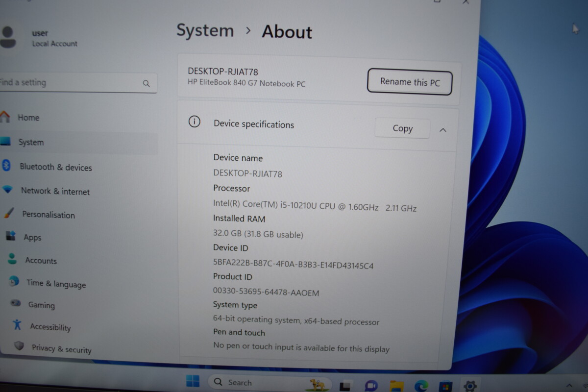
Task: Click the Processor label
Action: point(231,188)
